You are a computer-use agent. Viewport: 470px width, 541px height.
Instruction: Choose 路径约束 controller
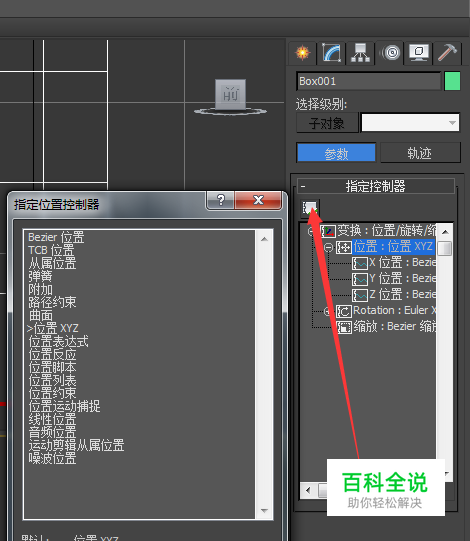click(x=52, y=302)
